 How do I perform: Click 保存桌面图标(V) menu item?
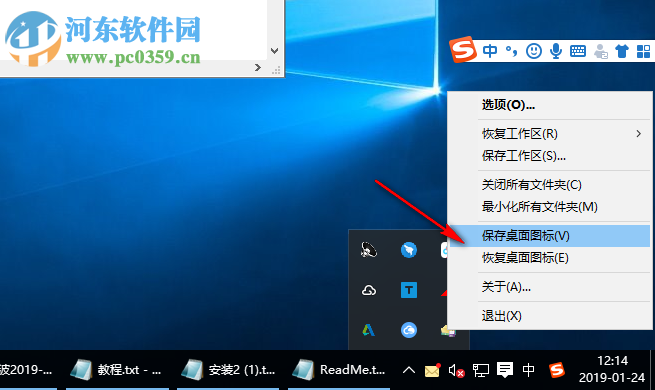pos(549,236)
